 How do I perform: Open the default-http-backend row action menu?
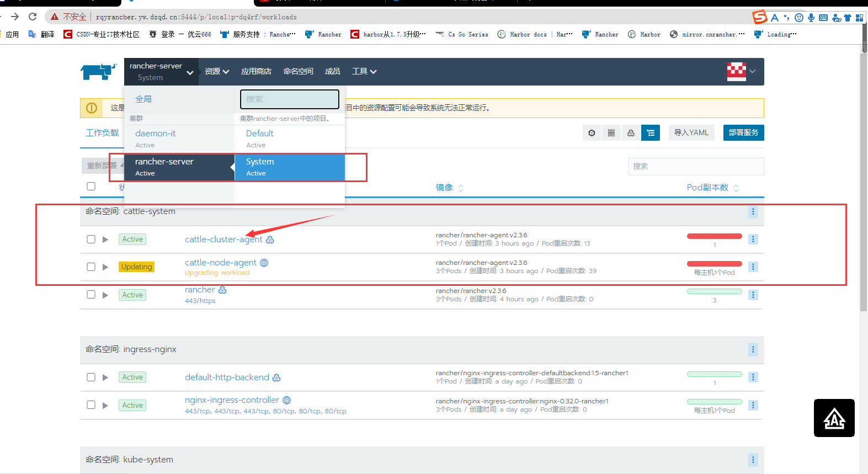[x=753, y=377]
